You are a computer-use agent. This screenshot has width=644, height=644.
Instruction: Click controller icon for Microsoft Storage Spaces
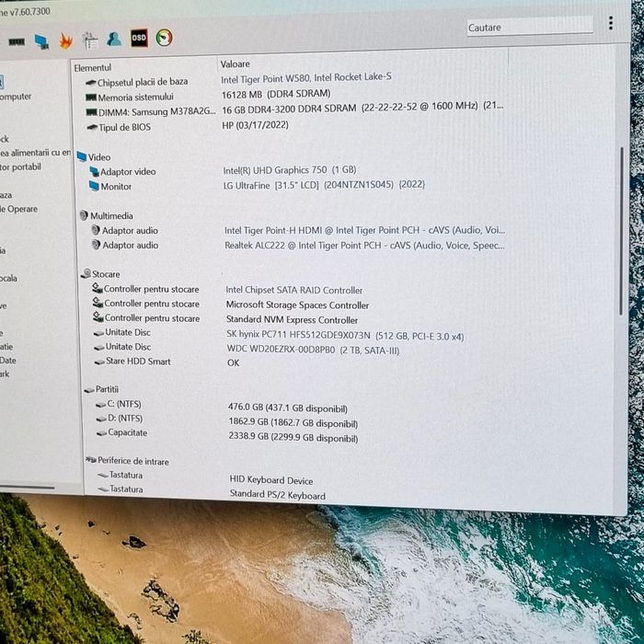pyautogui.click(x=98, y=303)
